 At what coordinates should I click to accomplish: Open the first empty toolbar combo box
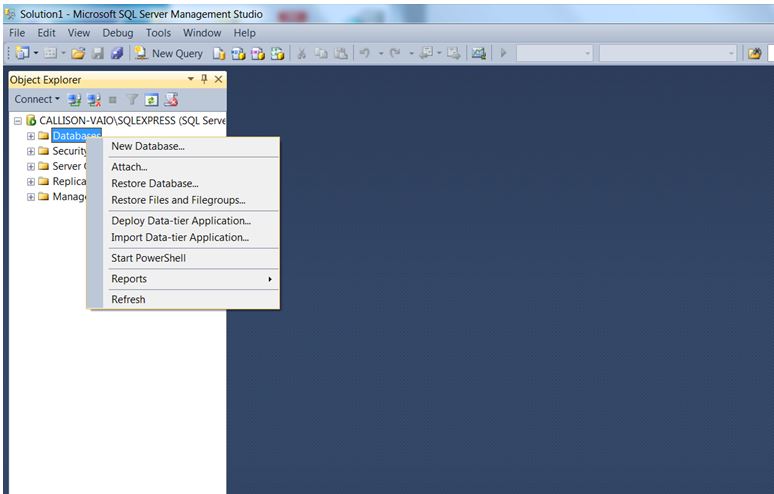pyautogui.click(x=554, y=53)
